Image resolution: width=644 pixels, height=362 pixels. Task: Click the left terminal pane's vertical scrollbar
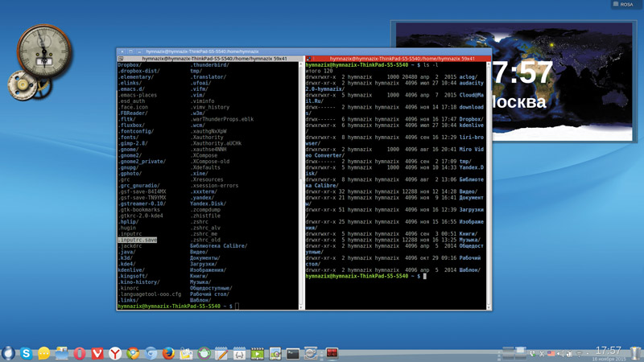pos(301,186)
